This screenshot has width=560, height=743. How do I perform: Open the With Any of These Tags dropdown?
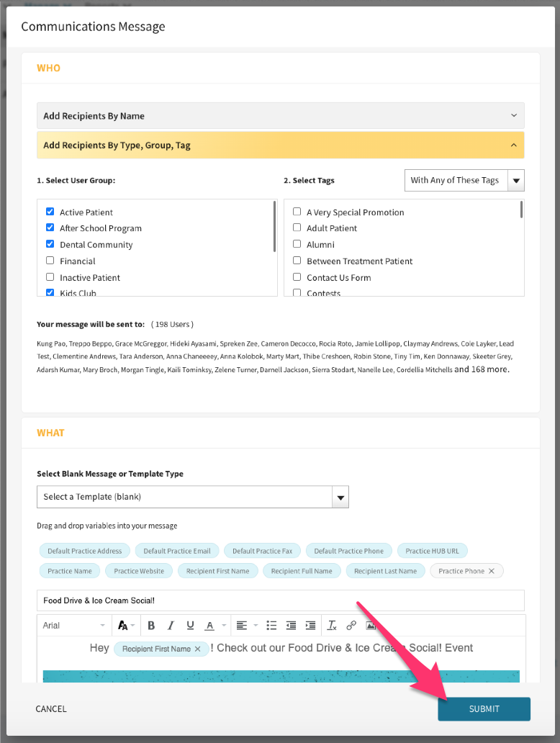pyautogui.click(x=464, y=180)
